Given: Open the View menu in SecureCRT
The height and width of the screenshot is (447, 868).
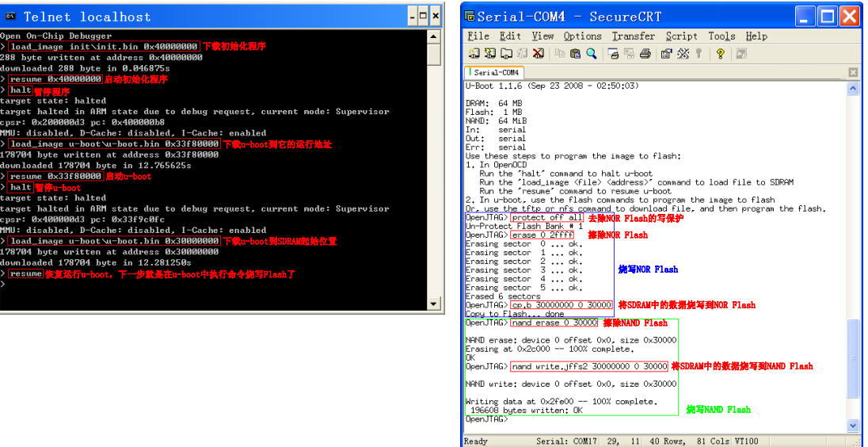Looking at the screenshot, I should (542, 36).
